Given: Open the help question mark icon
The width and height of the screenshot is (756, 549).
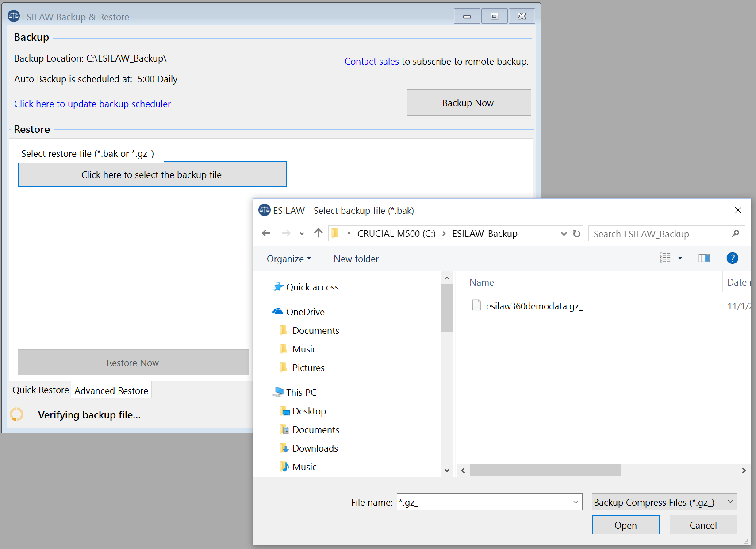Looking at the screenshot, I should [x=732, y=258].
